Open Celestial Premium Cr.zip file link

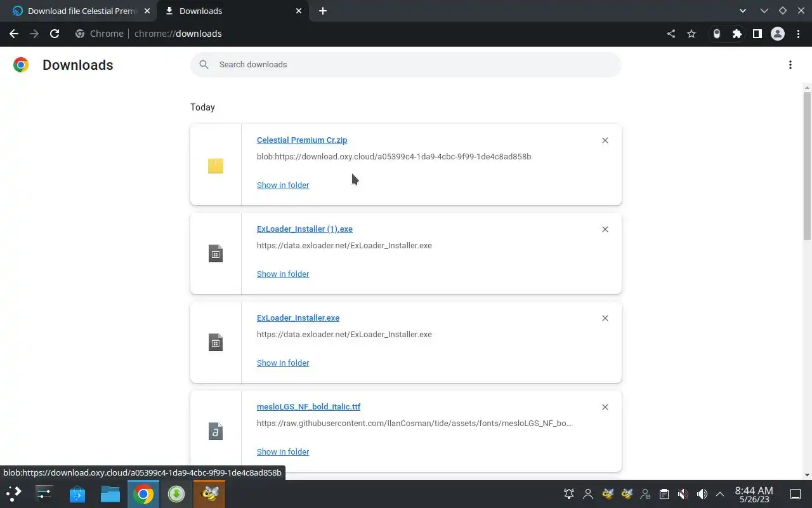(x=302, y=140)
